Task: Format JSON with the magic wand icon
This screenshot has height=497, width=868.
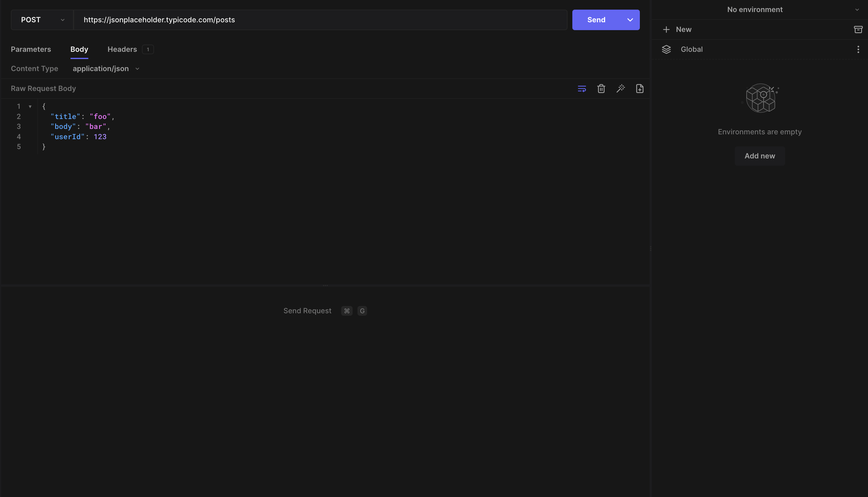Action: (621, 89)
